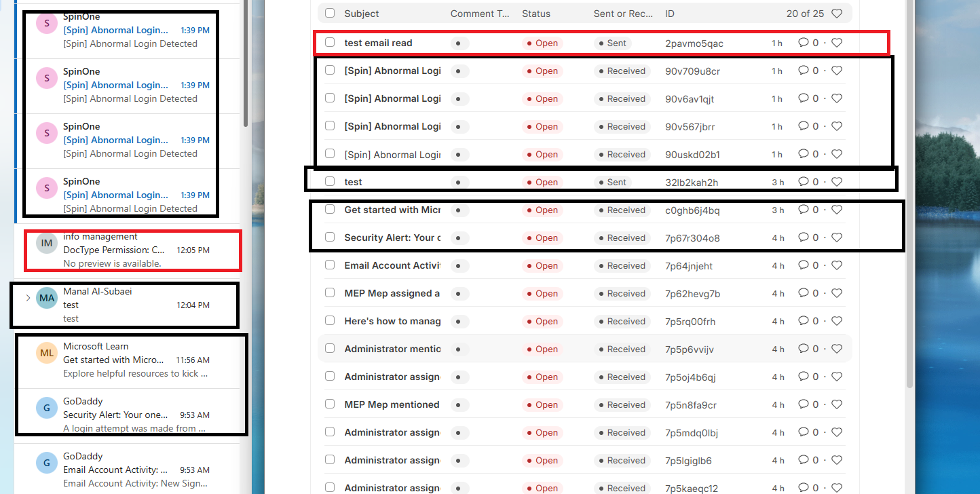This screenshot has height=494, width=980.
Task: Click comment bubble on 7p5p6vvijv row
Action: [x=804, y=349]
